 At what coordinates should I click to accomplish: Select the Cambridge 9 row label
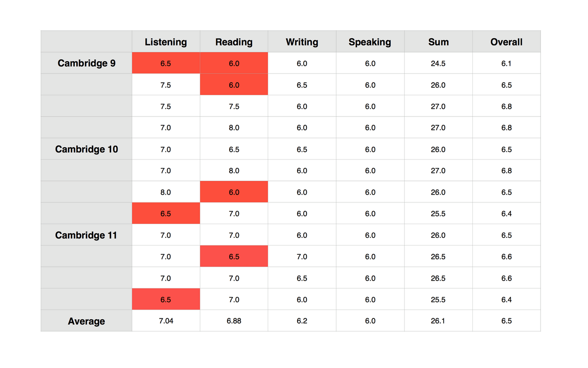(86, 63)
